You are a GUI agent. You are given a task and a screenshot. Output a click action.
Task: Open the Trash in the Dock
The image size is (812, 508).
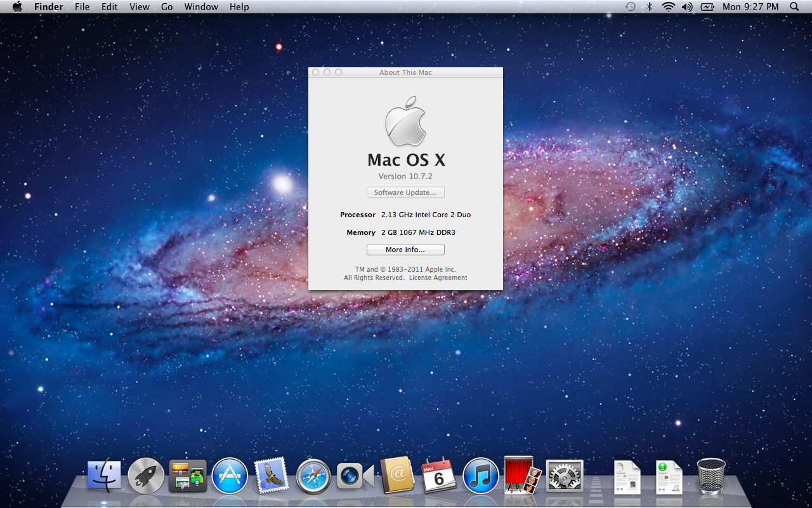point(711,476)
